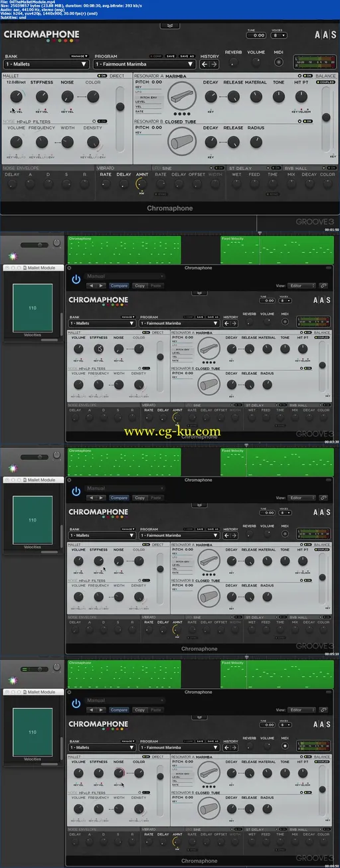Open the MANAGE menu in 00:01:50 frame

tap(80, 56)
